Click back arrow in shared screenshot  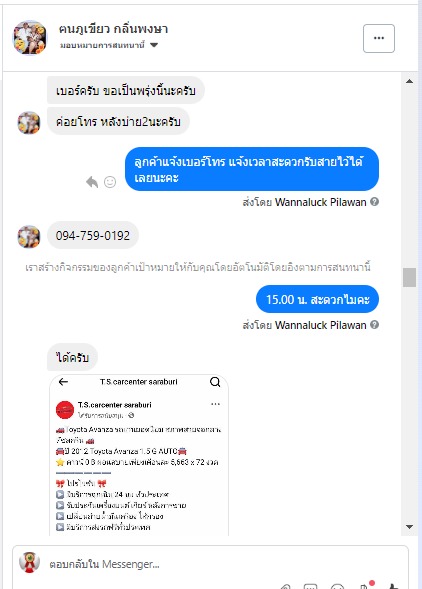63,382
